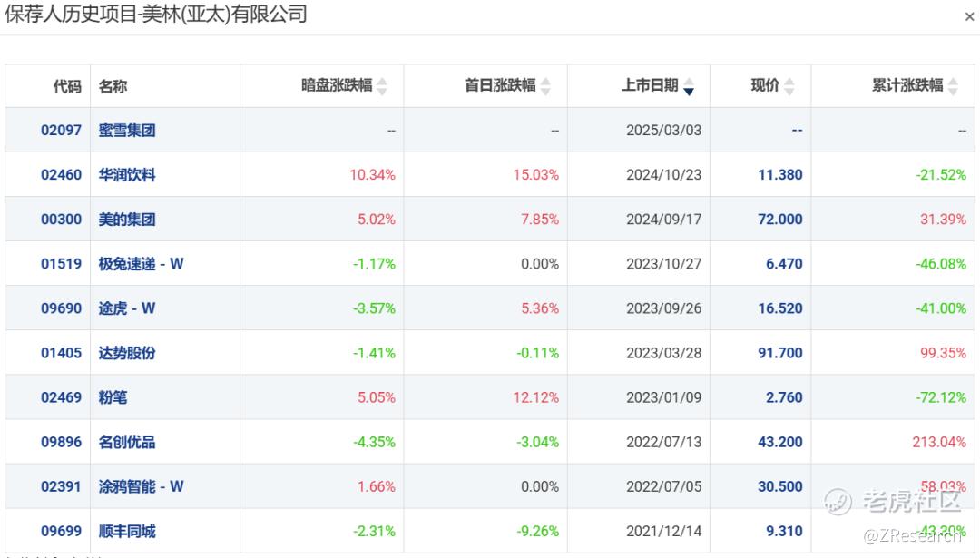The height and width of the screenshot is (558, 980).
Task: Click the 代码 column header
Action: [67, 86]
